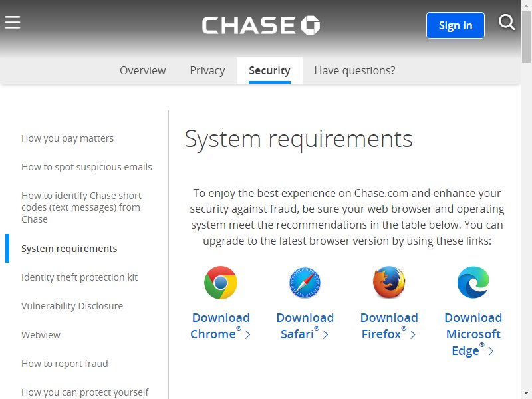The width and height of the screenshot is (532, 399).
Task: Click the Safari compass icon
Action: coord(305,283)
